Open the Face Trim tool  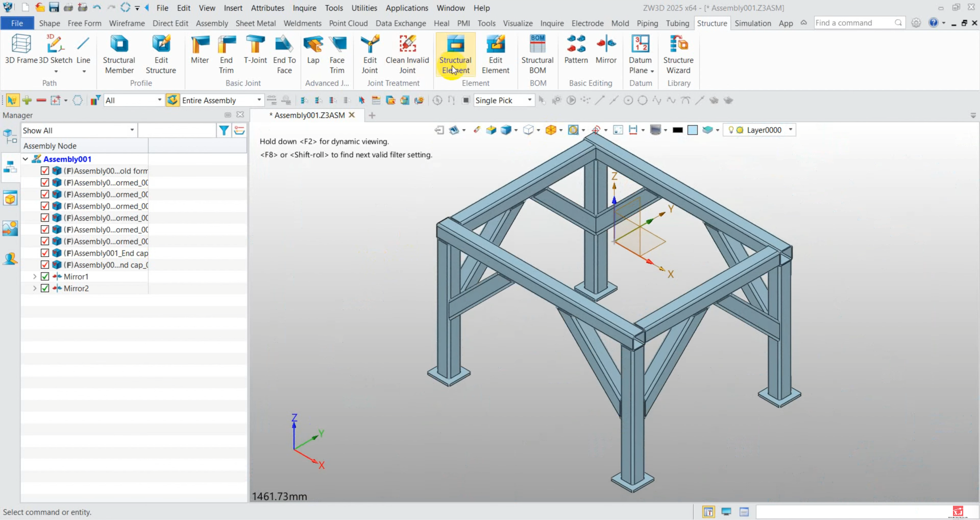338,53
